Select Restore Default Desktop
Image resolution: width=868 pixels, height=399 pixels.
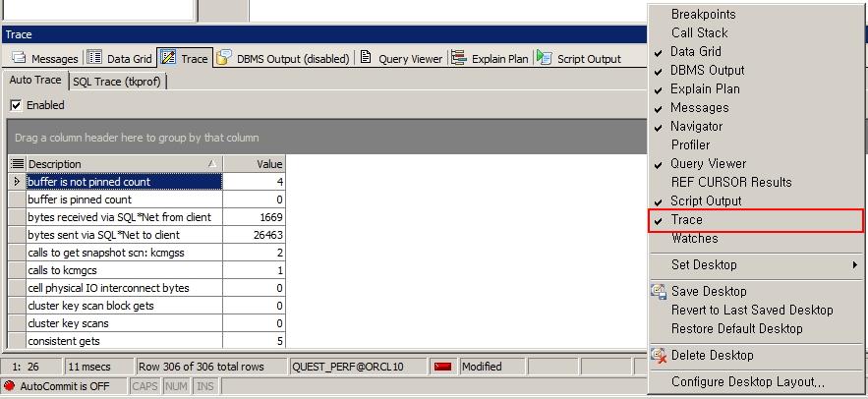coord(736,329)
